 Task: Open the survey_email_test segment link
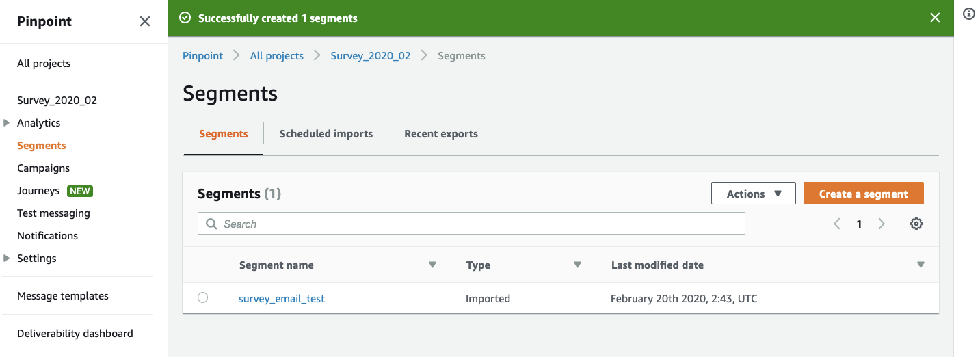pos(282,298)
